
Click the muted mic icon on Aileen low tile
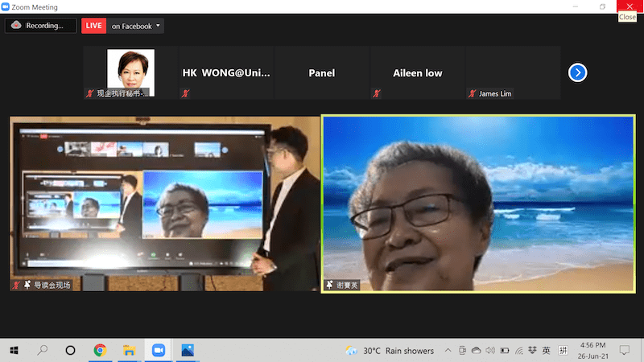point(376,93)
